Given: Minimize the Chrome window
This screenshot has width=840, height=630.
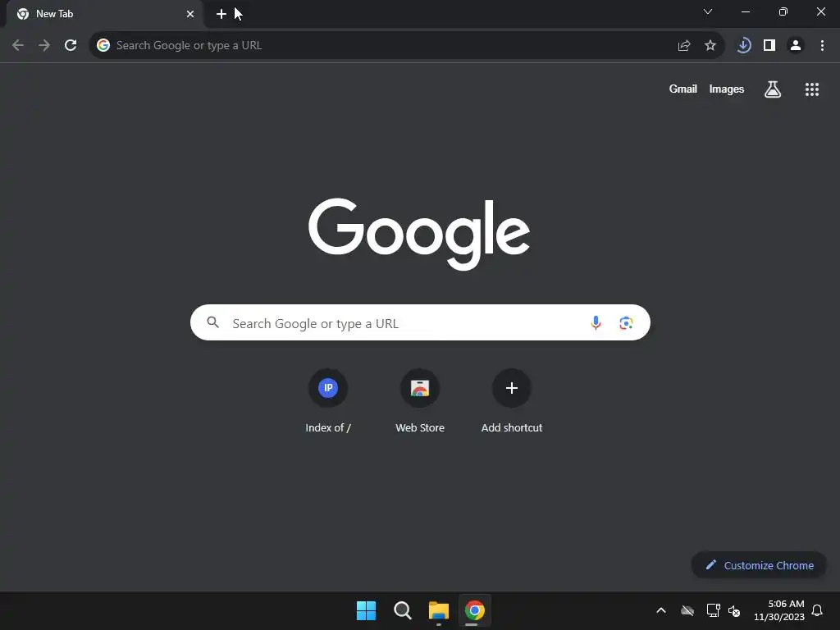Looking at the screenshot, I should [x=746, y=11].
